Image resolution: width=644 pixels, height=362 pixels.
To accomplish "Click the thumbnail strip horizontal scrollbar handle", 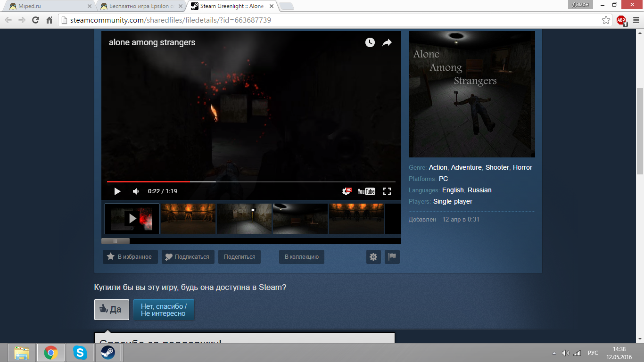I will pos(116,241).
